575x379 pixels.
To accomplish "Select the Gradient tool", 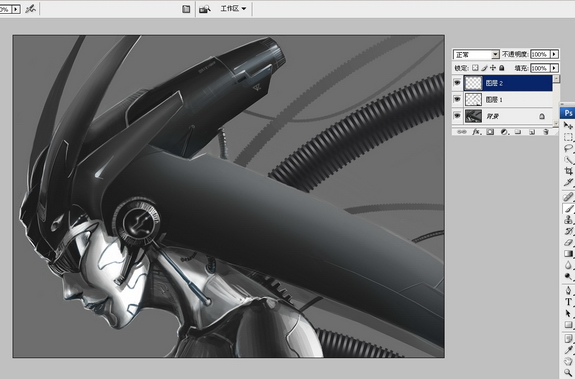I will click(x=568, y=254).
